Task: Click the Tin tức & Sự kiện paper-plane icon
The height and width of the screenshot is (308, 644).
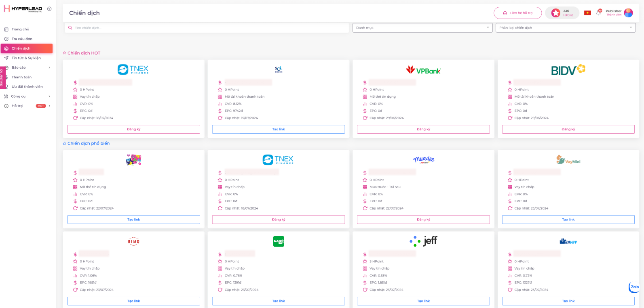Action: click(6, 58)
